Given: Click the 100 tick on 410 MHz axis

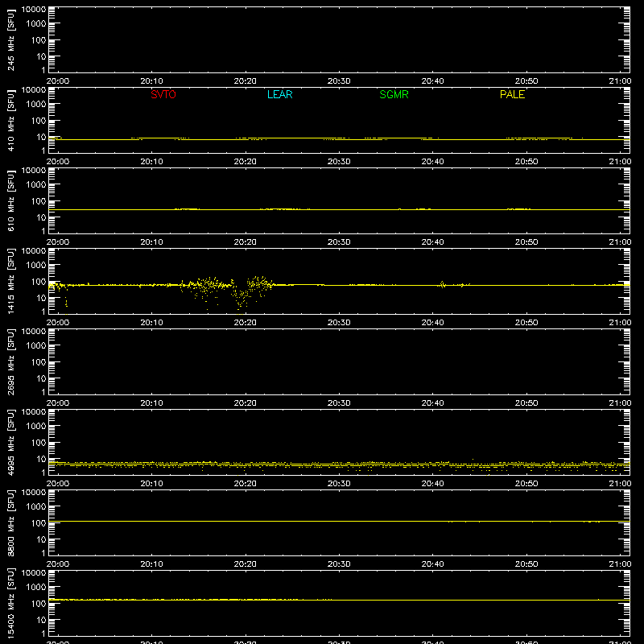Looking at the screenshot, I should click(39, 121).
